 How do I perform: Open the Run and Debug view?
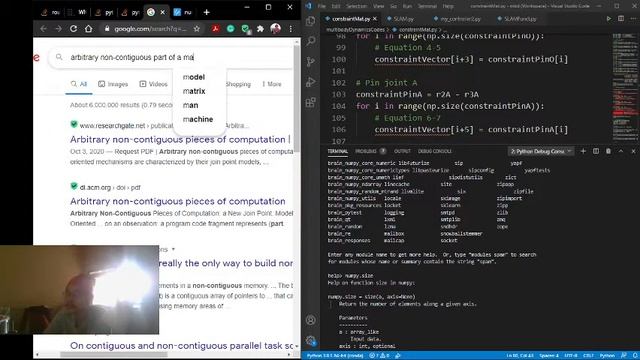click(311, 82)
